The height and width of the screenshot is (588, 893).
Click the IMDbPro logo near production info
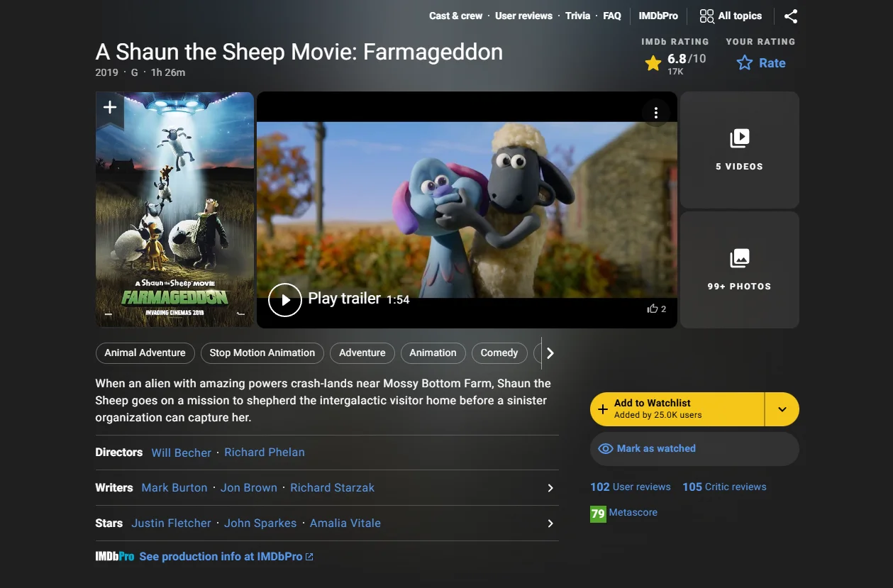point(114,556)
